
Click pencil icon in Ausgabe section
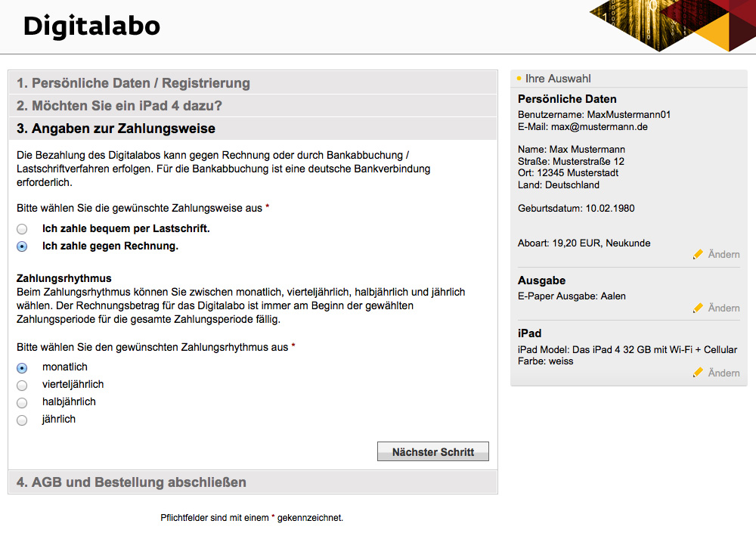coord(698,308)
